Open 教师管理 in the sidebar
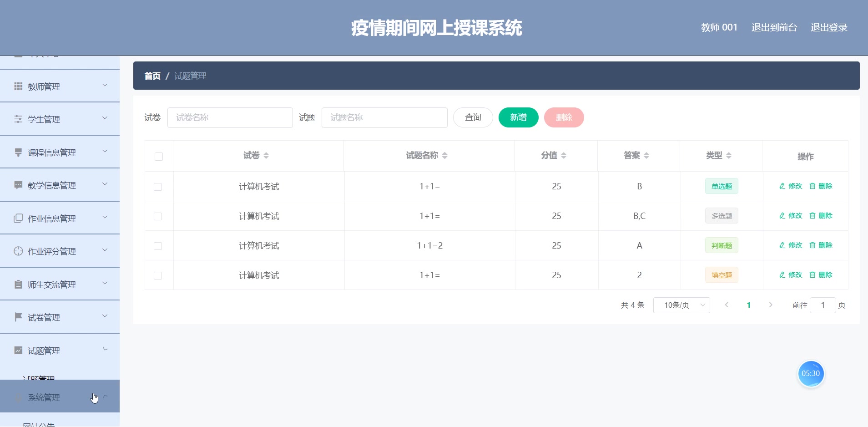 coord(60,86)
